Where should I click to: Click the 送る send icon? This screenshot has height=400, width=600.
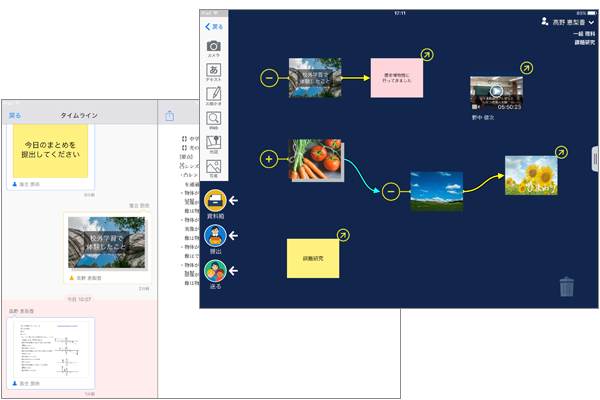(215, 271)
